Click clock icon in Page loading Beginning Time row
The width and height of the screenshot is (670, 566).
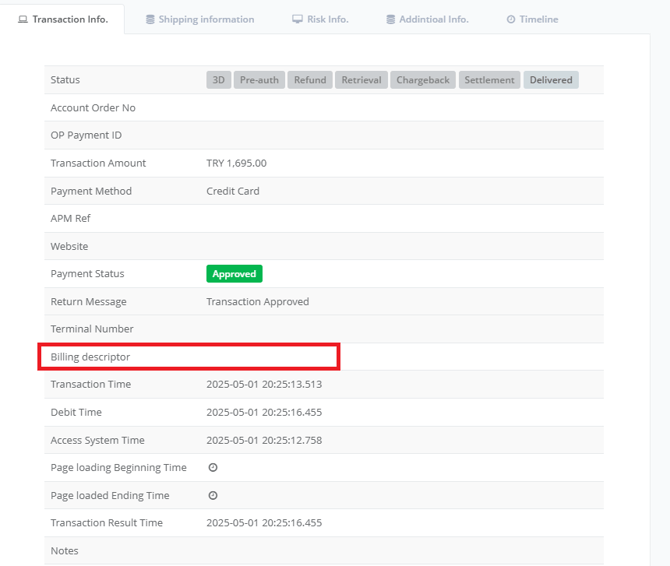point(213,468)
